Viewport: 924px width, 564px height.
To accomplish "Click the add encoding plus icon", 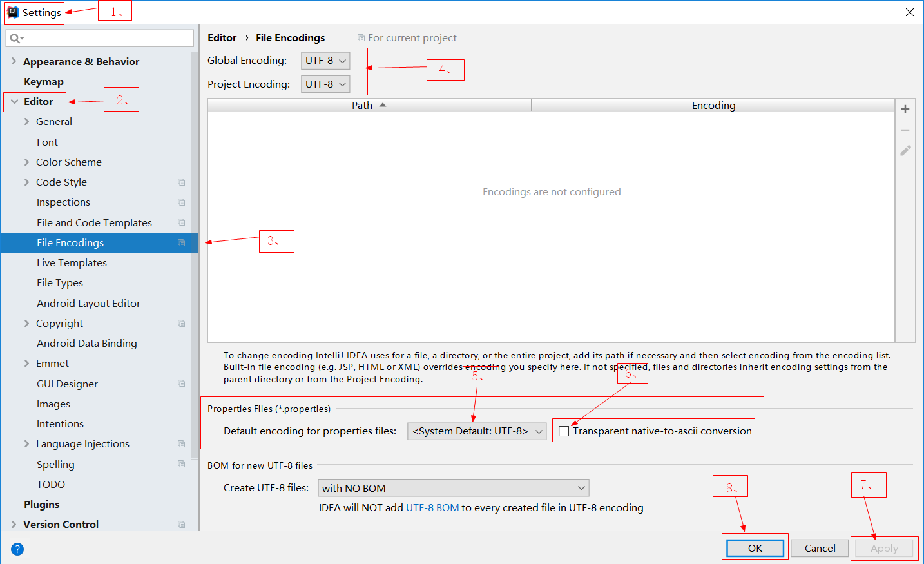I will 905,109.
